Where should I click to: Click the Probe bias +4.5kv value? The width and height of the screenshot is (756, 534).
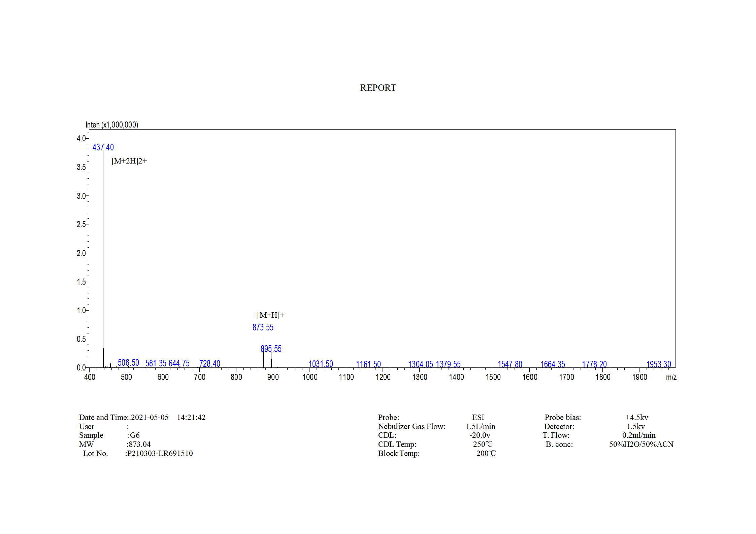636,418
